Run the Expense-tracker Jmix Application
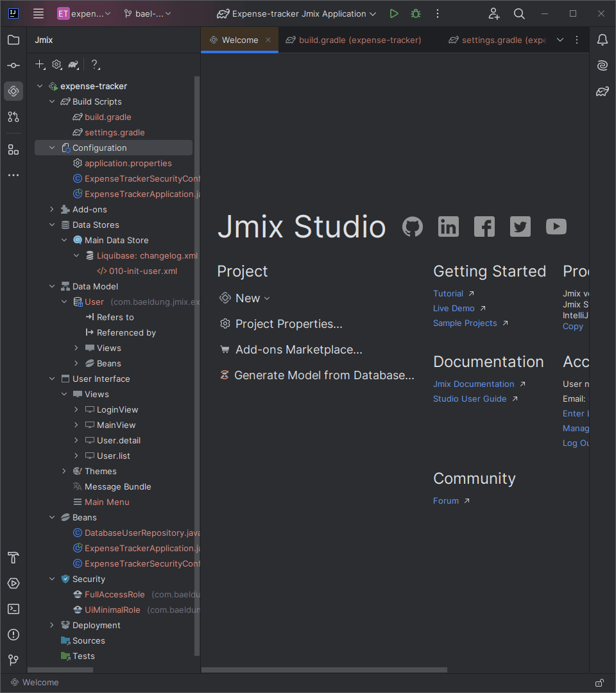 click(x=394, y=13)
